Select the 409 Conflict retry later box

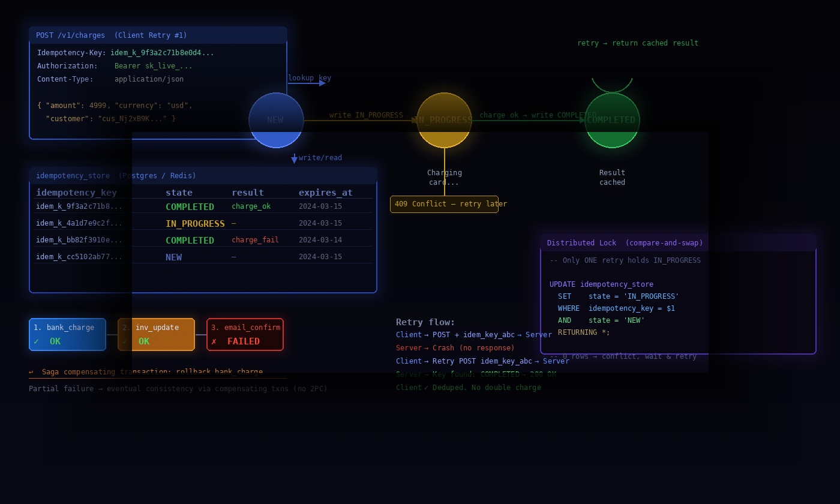pos(444,204)
